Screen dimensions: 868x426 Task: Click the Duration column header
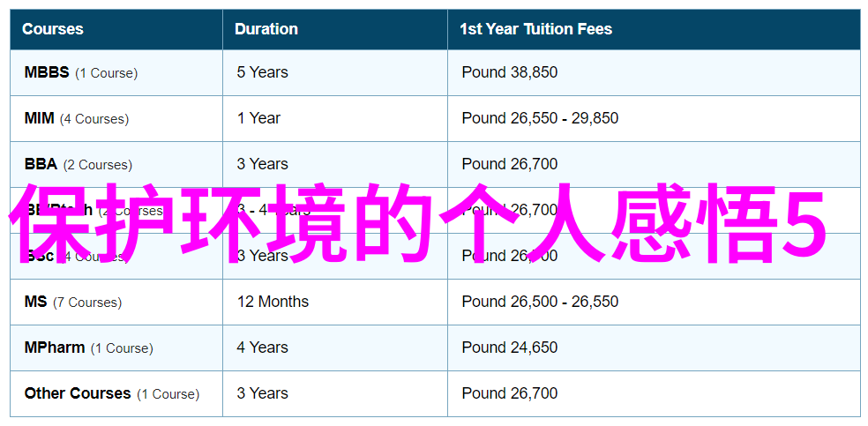click(266, 29)
